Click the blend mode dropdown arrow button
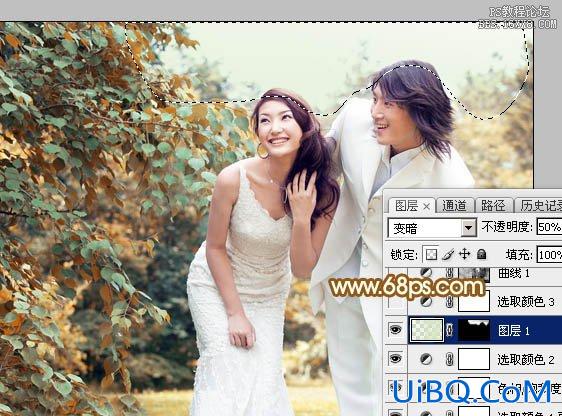Image resolution: width=562 pixels, height=416 pixels. point(468,228)
